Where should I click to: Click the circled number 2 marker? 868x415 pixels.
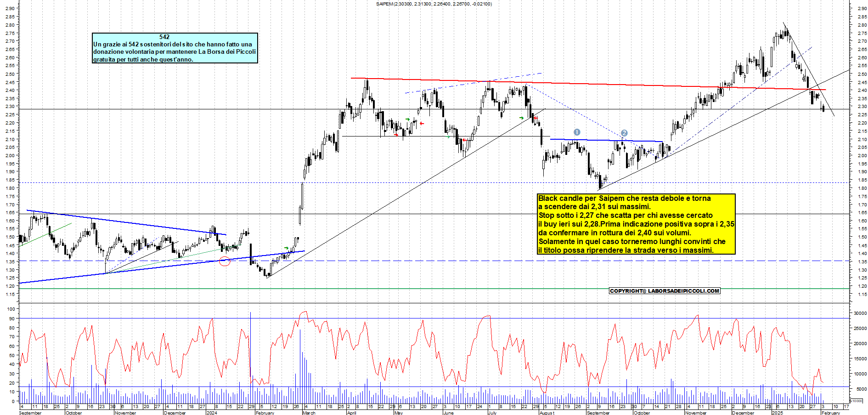tap(624, 133)
